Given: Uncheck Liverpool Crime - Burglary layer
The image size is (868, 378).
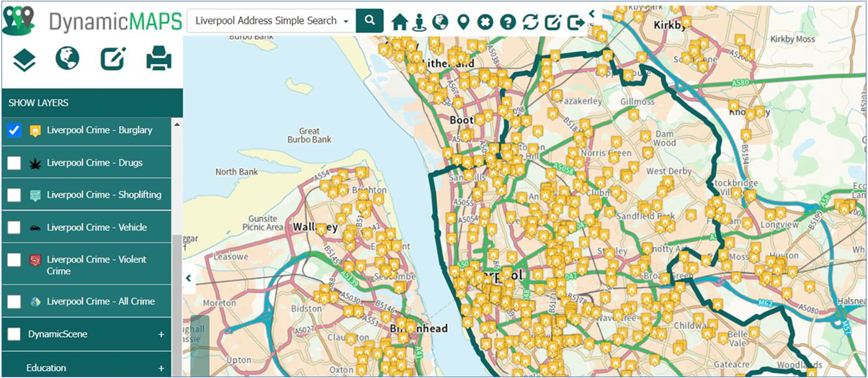Looking at the screenshot, I should pos(14,130).
